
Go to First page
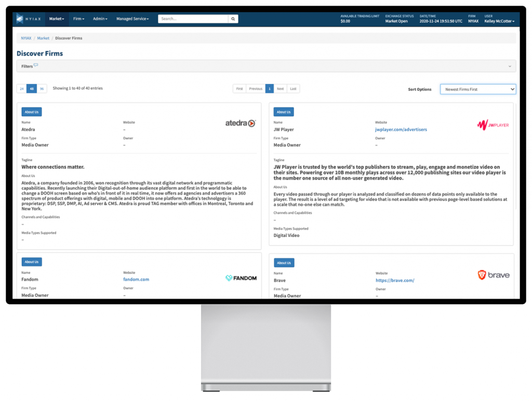(x=240, y=88)
